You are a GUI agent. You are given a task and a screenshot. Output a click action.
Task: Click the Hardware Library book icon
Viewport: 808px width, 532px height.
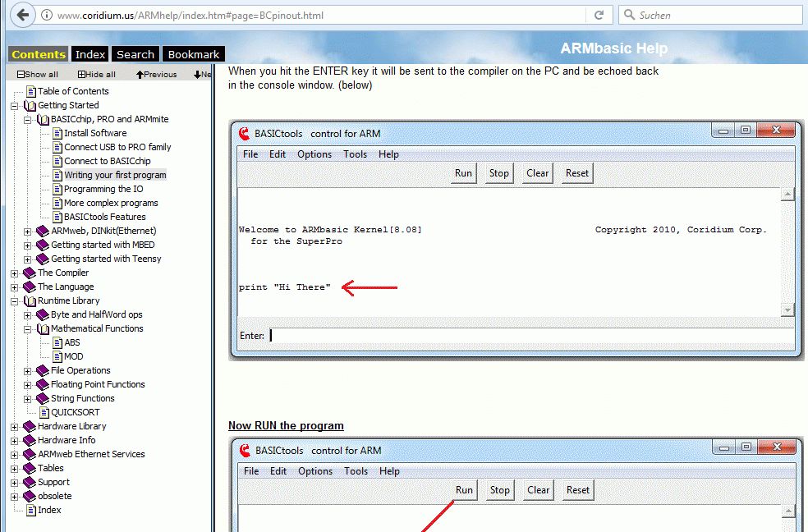[x=30, y=426]
